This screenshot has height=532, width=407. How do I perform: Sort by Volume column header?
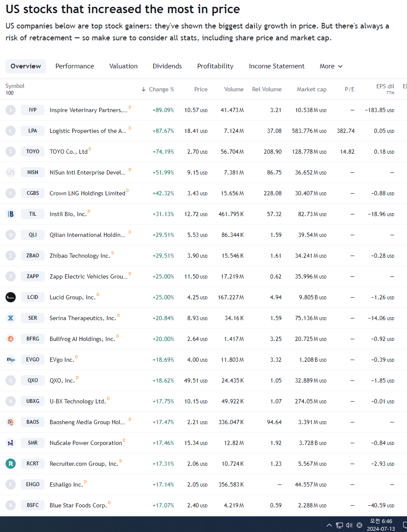[234, 89]
